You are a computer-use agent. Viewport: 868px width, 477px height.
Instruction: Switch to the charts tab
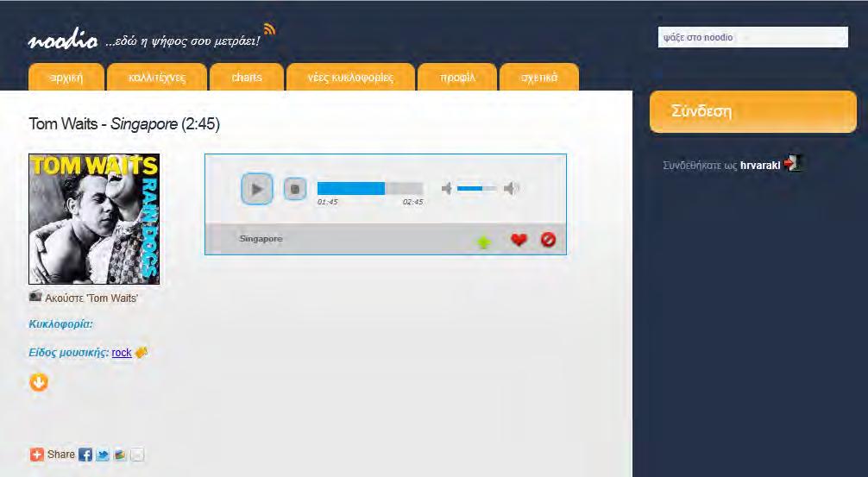click(247, 77)
